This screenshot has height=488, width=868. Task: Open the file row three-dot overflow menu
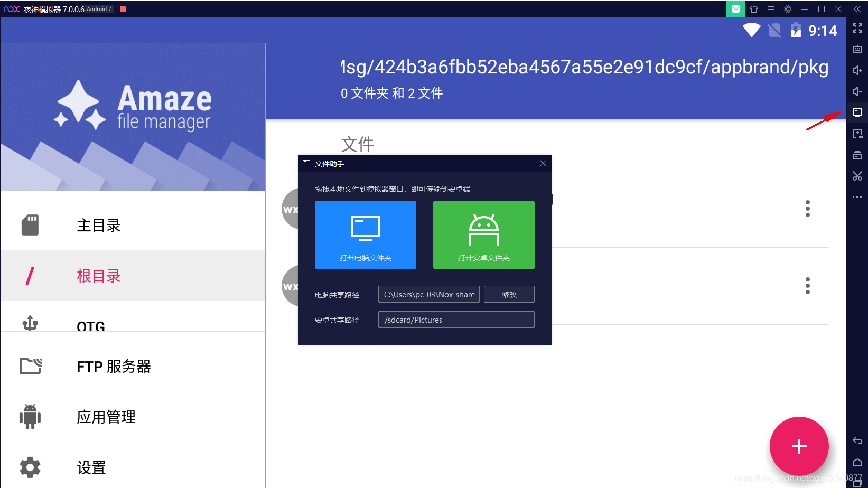click(808, 209)
